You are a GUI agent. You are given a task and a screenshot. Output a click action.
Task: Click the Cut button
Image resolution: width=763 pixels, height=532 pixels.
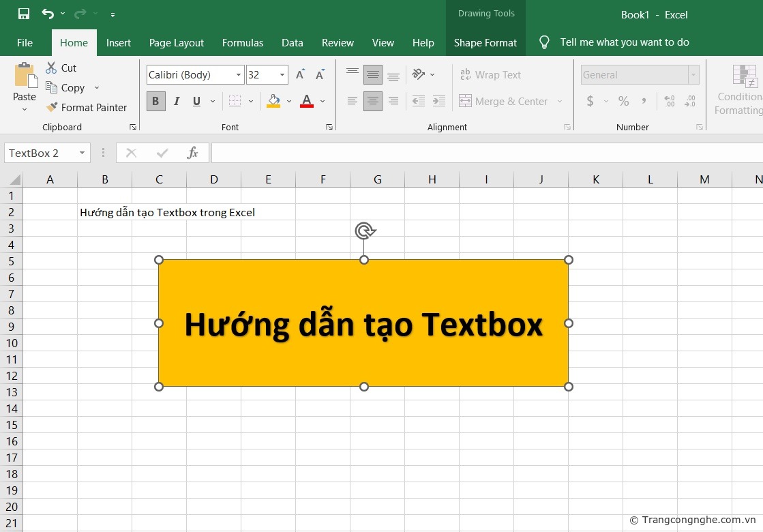coord(61,68)
